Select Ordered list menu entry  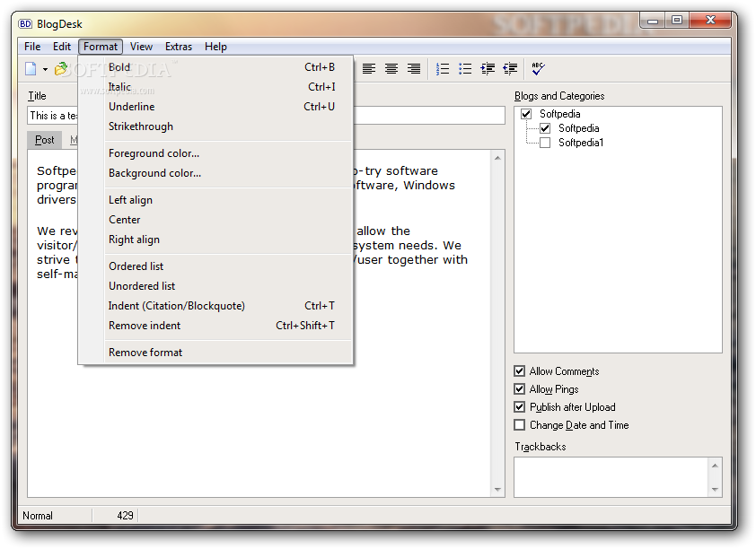click(x=215, y=266)
